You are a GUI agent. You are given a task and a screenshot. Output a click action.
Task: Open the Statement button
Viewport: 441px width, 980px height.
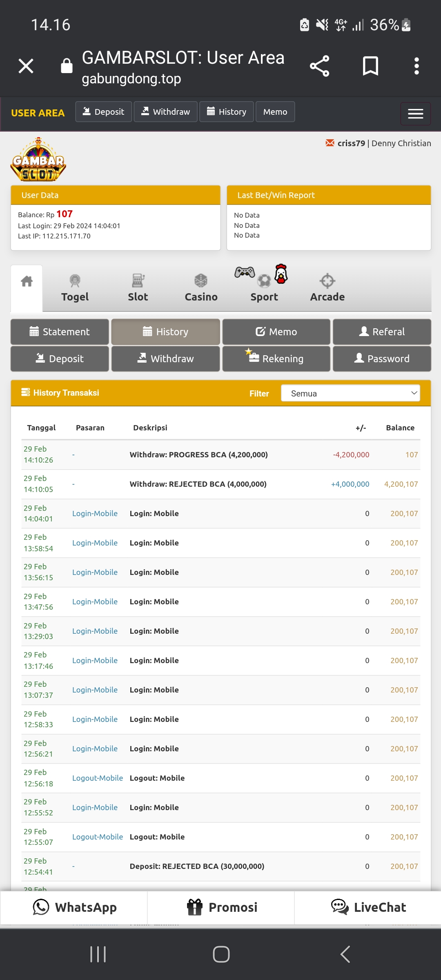tap(60, 332)
